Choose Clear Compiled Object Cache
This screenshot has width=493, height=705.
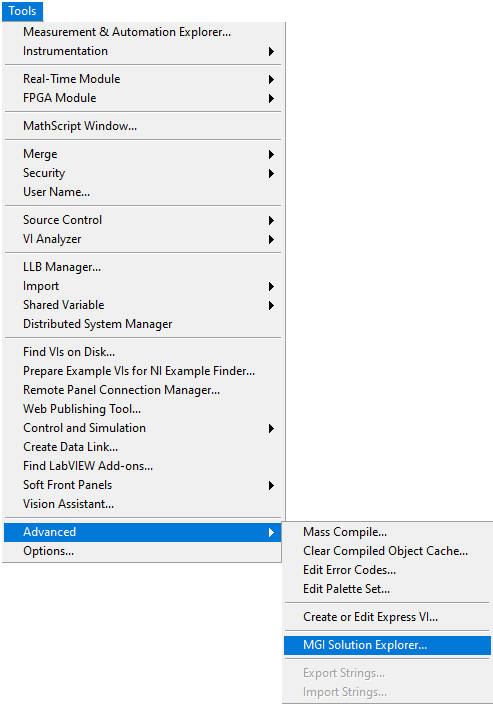pyautogui.click(x=387, y=551)
